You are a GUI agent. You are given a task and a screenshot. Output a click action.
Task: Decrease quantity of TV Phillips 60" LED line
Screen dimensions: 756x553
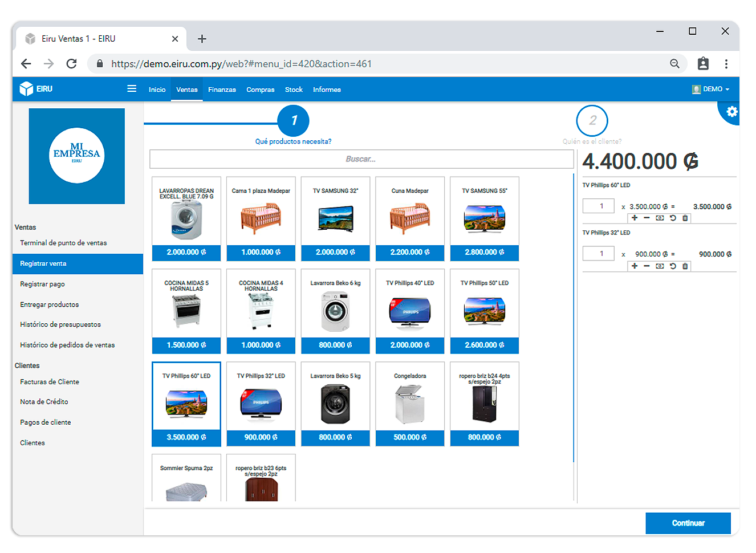[647, 218]
